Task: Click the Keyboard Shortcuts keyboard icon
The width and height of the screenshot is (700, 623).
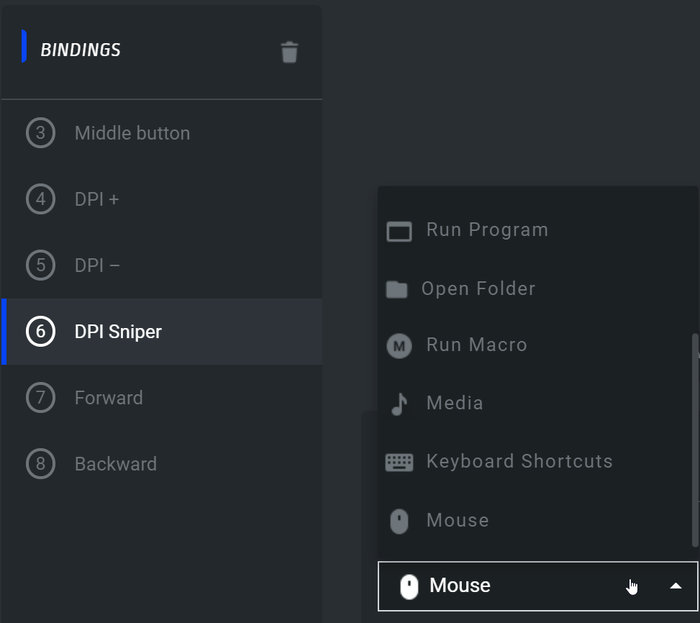Action: tap(399, 462)
